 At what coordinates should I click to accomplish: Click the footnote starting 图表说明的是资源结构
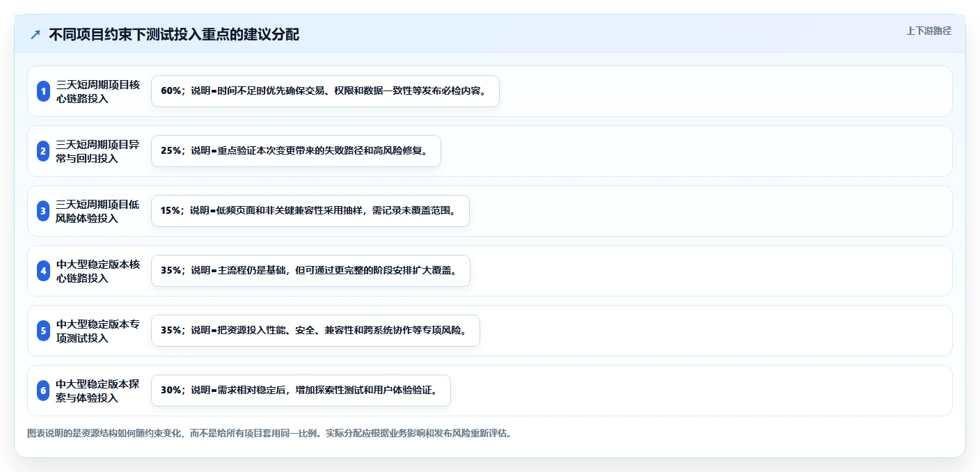tap(270, 433)
